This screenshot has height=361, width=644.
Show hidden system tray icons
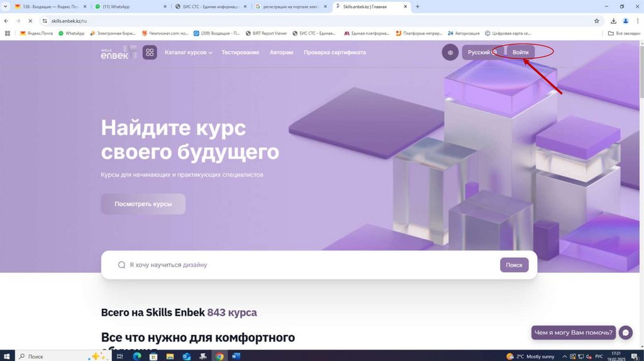[x=564, y=356]
